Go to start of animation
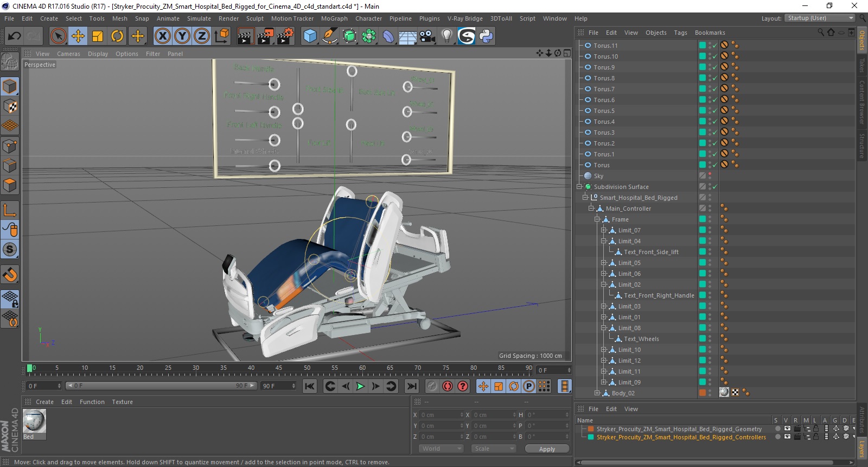This screenshot has height=467, width=868. pos(310,386)
